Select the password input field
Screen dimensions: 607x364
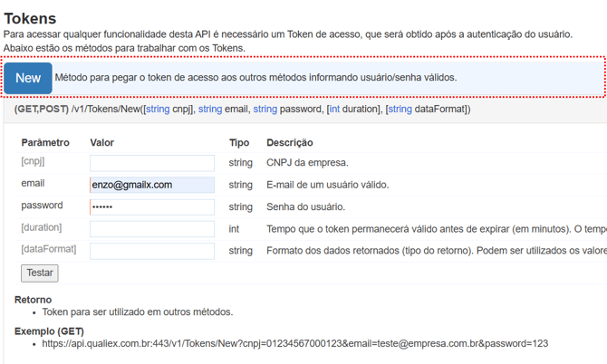151,206
